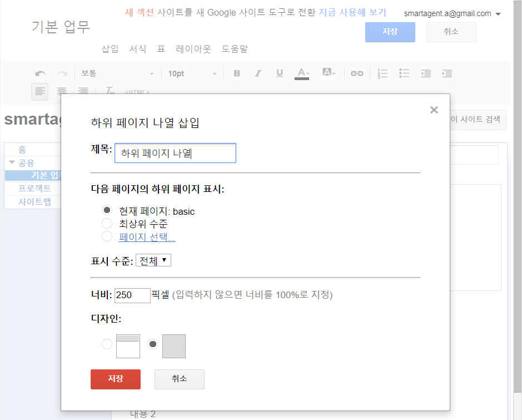Open the '표시 수준' 전체 dropdown

click(153, 260)
